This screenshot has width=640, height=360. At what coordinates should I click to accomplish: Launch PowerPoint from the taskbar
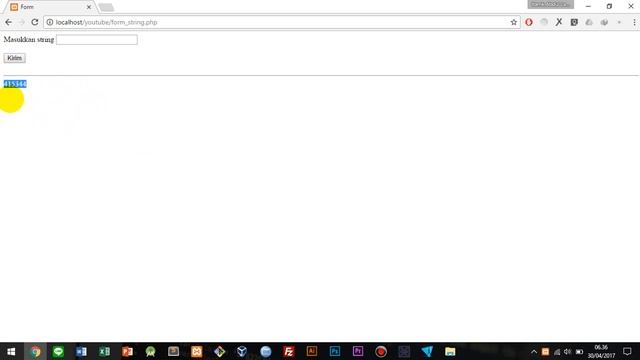pos(127,351)
